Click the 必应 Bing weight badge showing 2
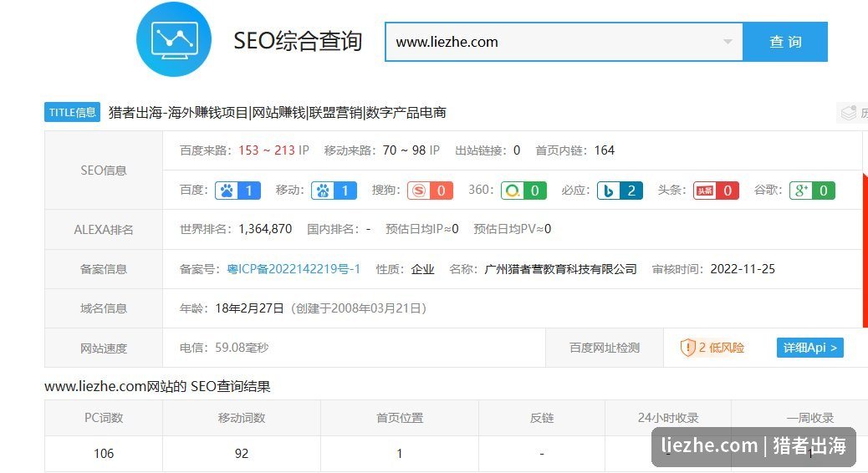The width and height of the screenshot is (868, 473). [620, 191]
